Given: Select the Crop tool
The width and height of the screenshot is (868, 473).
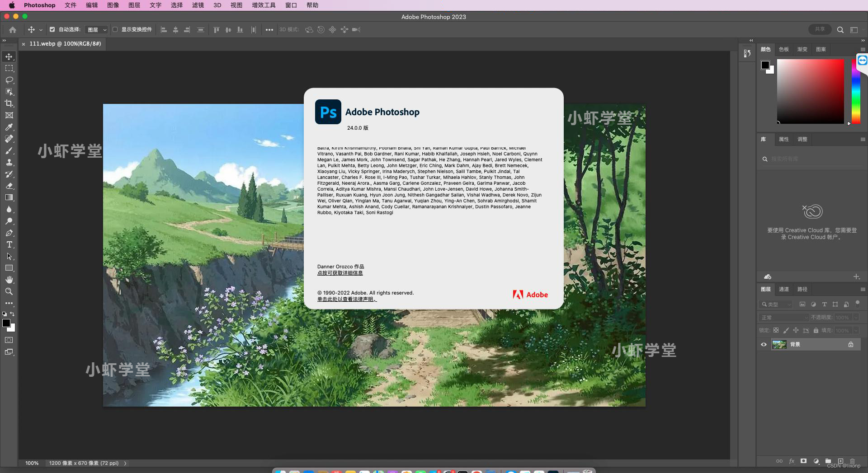Looking at the screenshot, I should coord(9,103).
